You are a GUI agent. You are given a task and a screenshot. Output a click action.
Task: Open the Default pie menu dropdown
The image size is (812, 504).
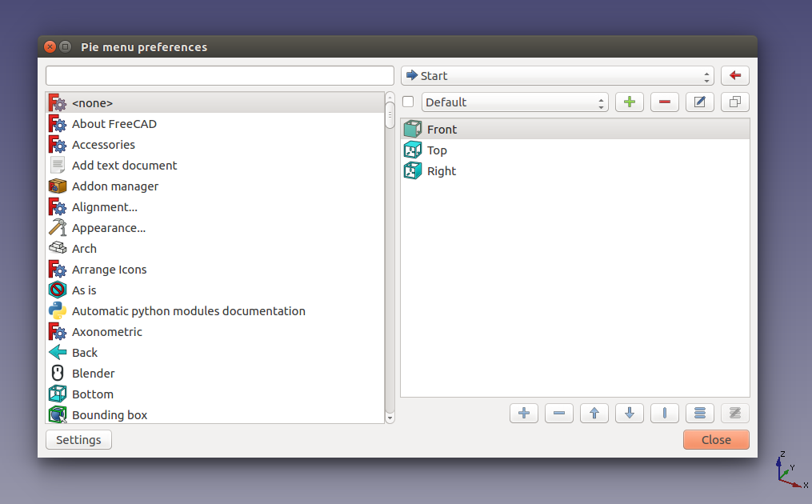[x=514, y=102]
